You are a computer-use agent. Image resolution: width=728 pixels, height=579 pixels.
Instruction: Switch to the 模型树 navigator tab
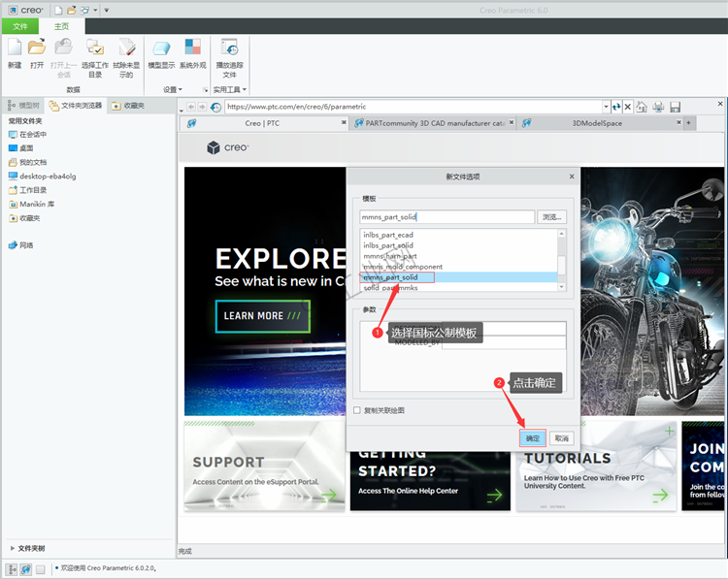pos(23,106)
